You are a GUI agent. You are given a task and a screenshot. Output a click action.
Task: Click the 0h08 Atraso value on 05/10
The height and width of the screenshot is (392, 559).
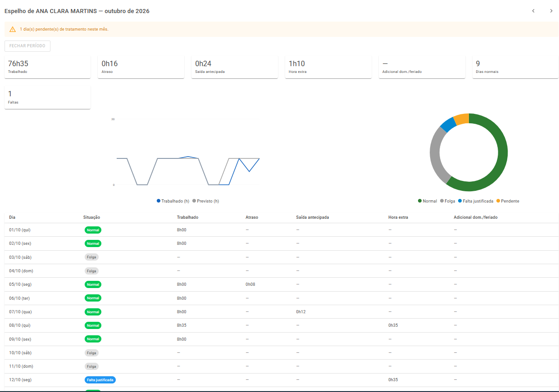click(250, 284)
